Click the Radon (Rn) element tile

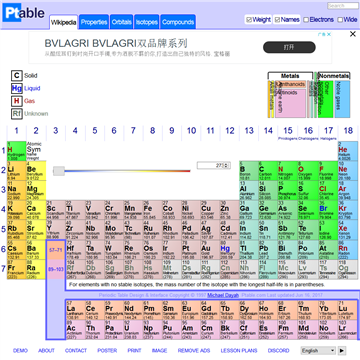click(x=348, y=249)
